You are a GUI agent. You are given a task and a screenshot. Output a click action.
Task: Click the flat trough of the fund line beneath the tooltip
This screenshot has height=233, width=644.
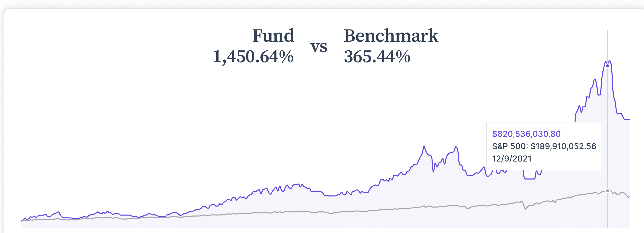coord(530,179)
